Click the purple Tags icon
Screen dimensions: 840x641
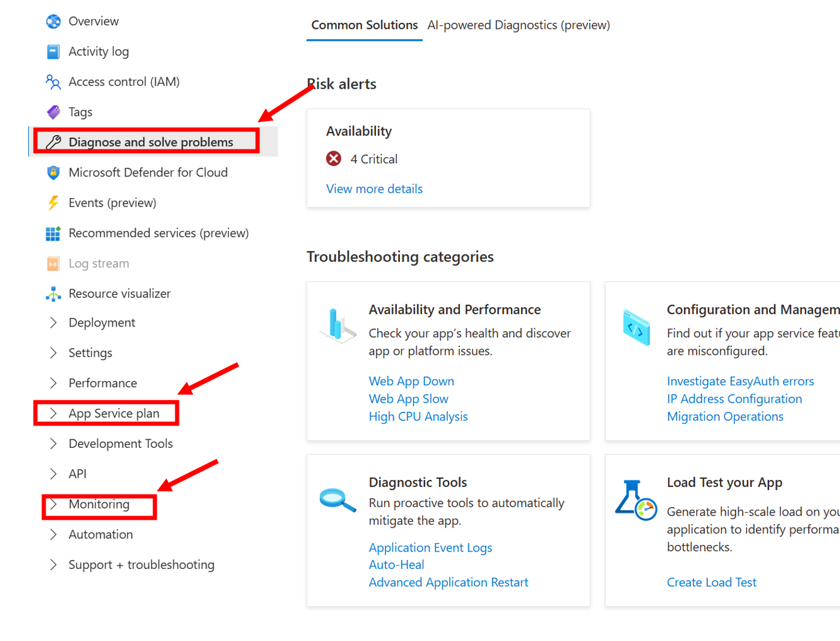(53, 112)
